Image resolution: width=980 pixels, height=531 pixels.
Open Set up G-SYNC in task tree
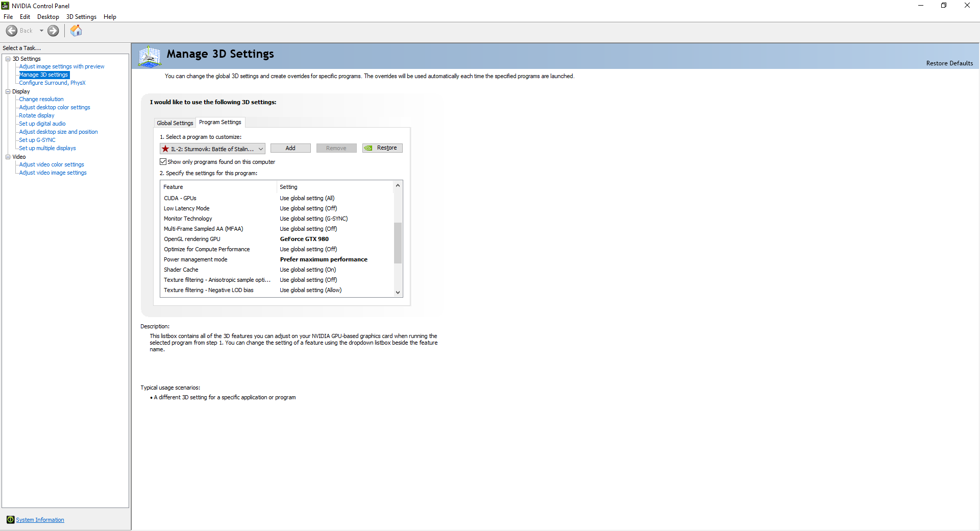point(37,140)
